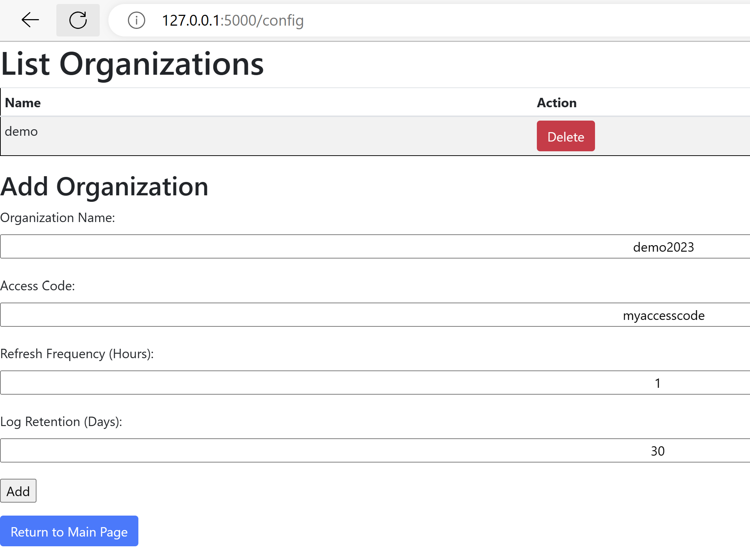Viewport: 750px width, 560px height.
Task: Click the 'Refresh Frequency (Hours):' label
Action: pyautogui.click(x=77, y=354)
